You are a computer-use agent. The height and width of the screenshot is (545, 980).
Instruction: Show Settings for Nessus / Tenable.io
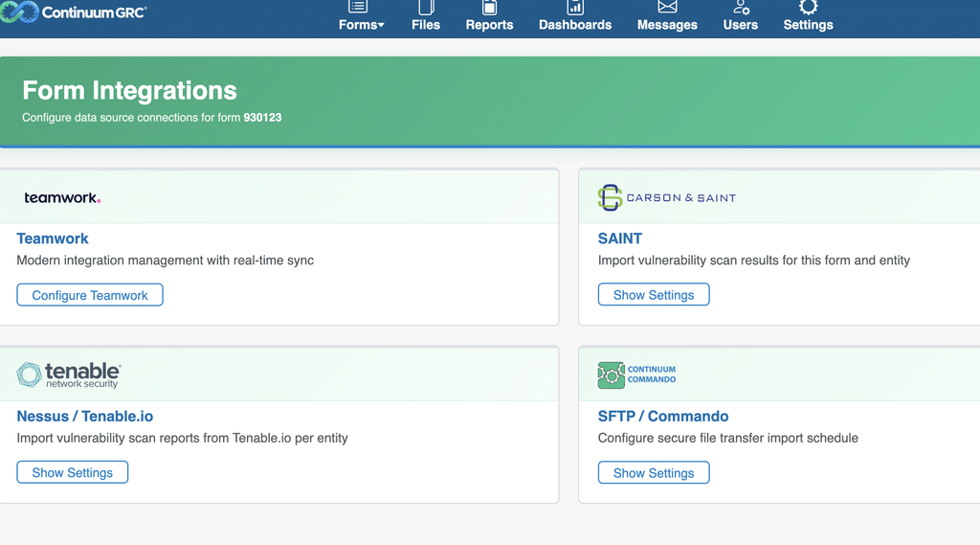(73, 472)
